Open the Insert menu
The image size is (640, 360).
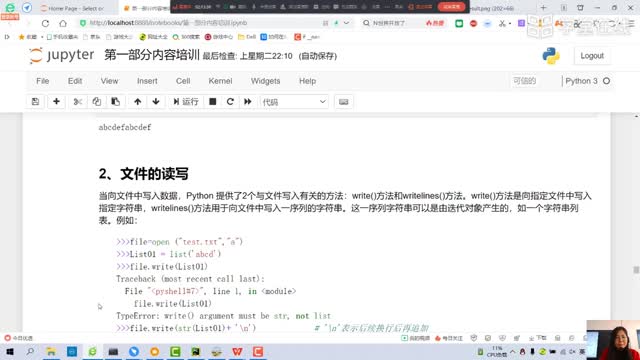point(147,81)
